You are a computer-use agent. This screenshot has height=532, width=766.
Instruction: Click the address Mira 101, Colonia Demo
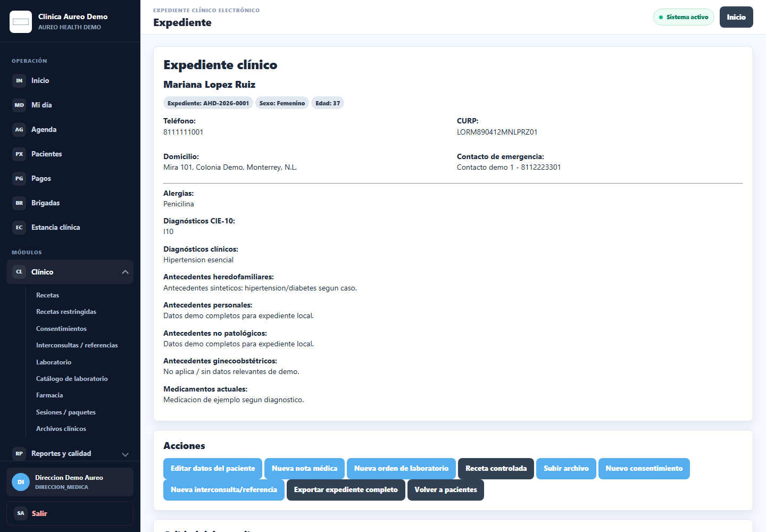(230, 167)
